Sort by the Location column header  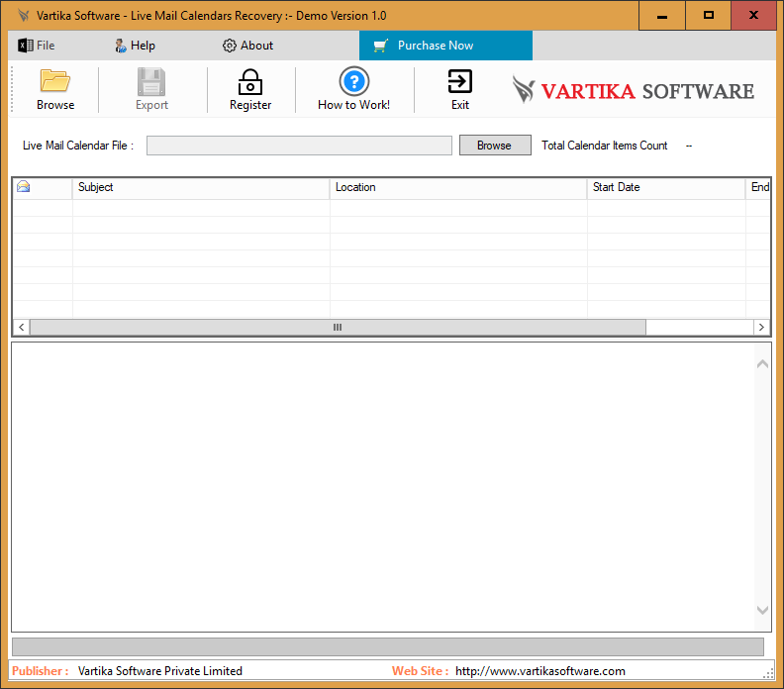click(x=458, y=187)
